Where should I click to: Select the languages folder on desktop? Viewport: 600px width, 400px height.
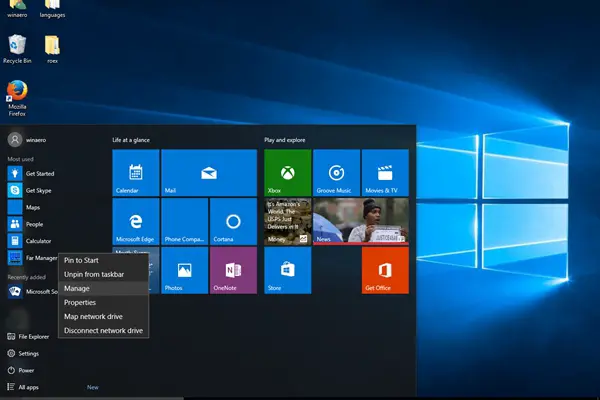click(52, 9)
